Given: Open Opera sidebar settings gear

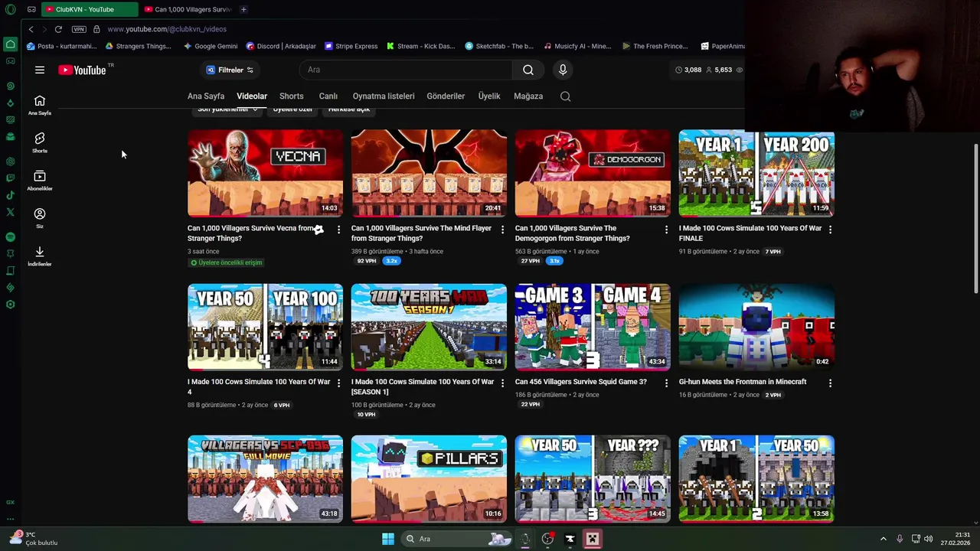Looking at the screenshot, I should tap(10, 305).
